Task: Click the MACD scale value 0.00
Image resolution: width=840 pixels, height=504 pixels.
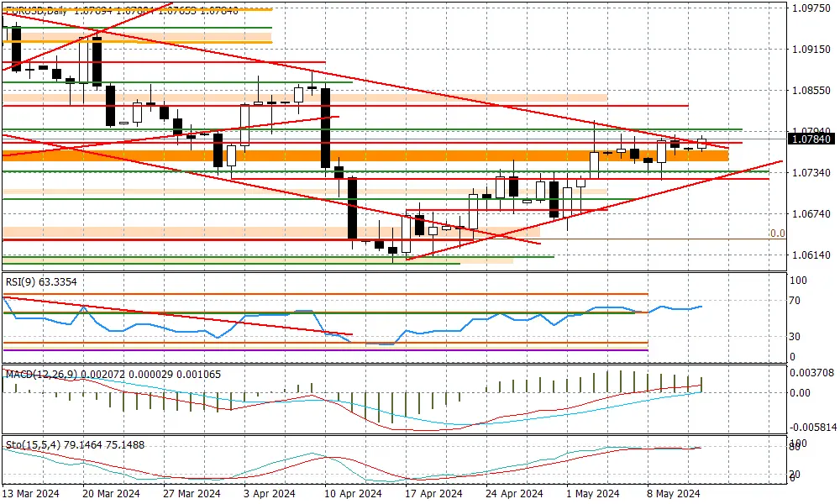Action: (801, 393)
